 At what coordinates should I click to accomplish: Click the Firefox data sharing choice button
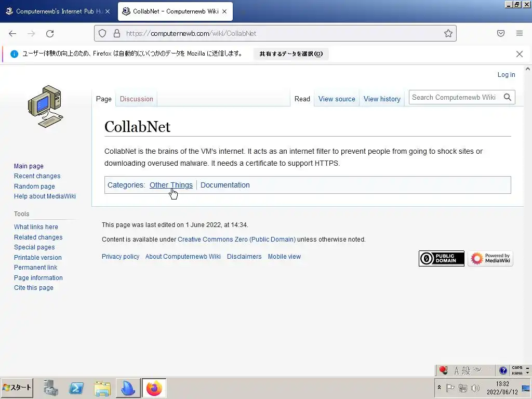click(x=291, y=54)
